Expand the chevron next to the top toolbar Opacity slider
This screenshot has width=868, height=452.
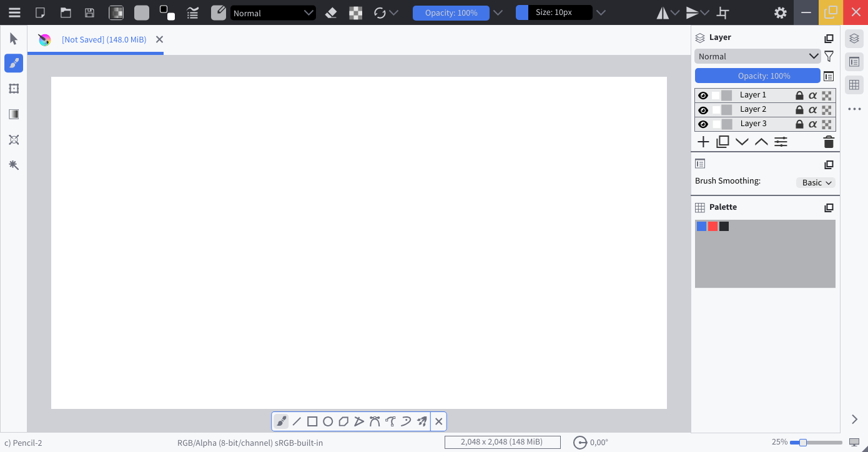pyautogui.click(x=498, y=12)
